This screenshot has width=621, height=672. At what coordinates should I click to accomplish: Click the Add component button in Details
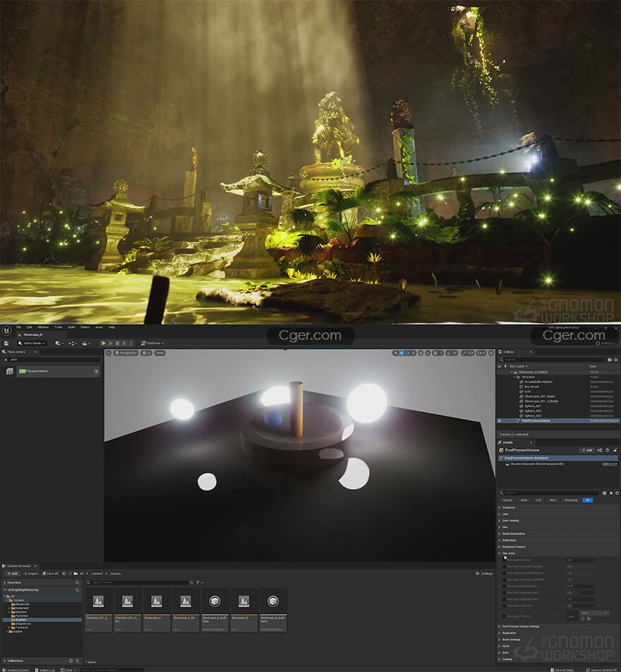586,450
